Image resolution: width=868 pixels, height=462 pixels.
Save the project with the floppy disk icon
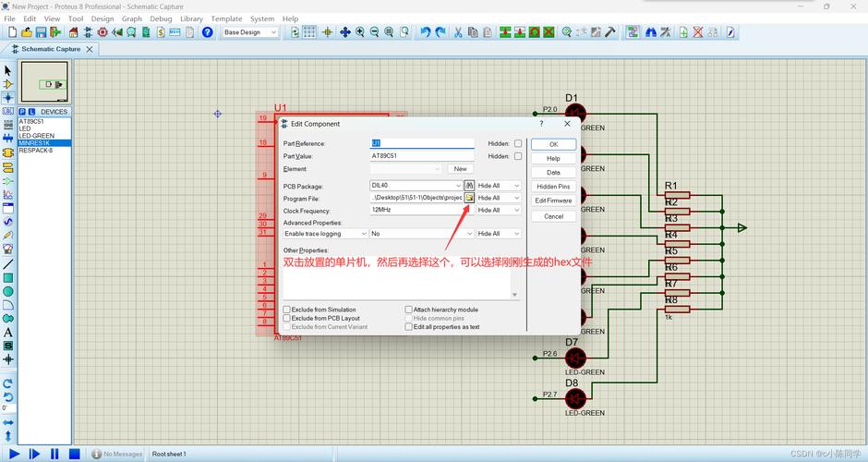[41, 32]
